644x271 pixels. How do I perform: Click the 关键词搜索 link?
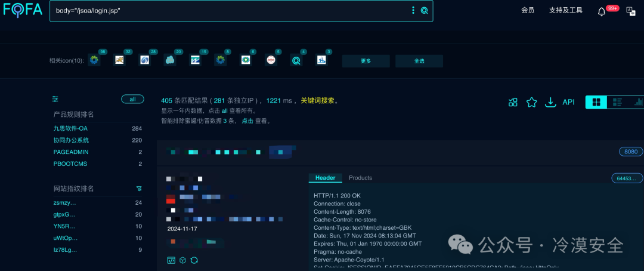pos(317,100)
